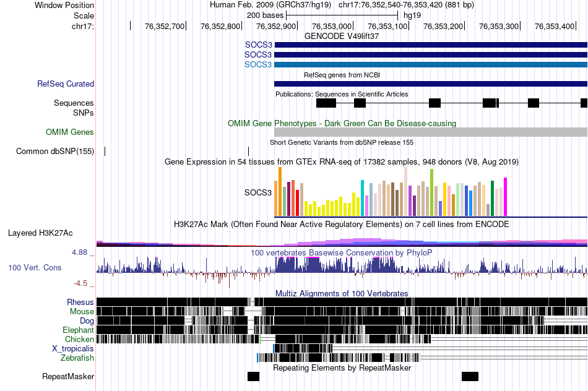
Task: Click the GTEx Gene Expression track title
Action: (x=342, y=162)
